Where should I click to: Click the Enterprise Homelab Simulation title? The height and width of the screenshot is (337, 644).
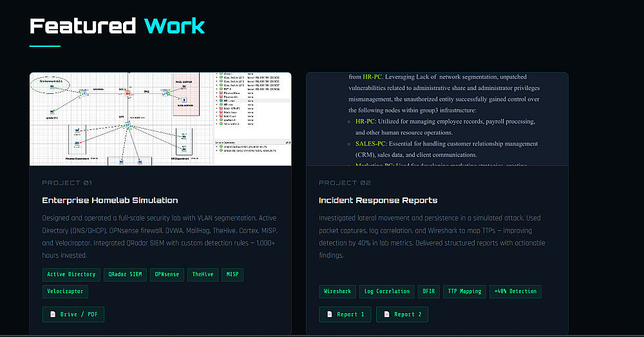pos(110,200)
